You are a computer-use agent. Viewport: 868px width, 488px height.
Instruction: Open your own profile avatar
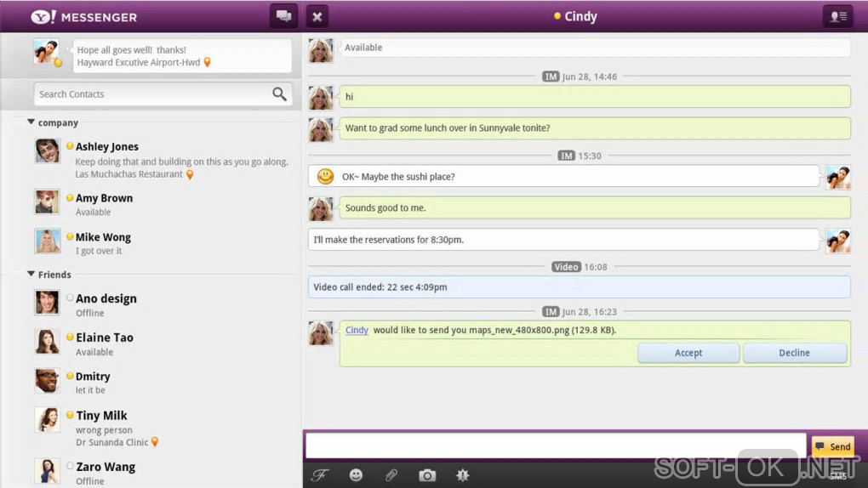tap(47, 52)
